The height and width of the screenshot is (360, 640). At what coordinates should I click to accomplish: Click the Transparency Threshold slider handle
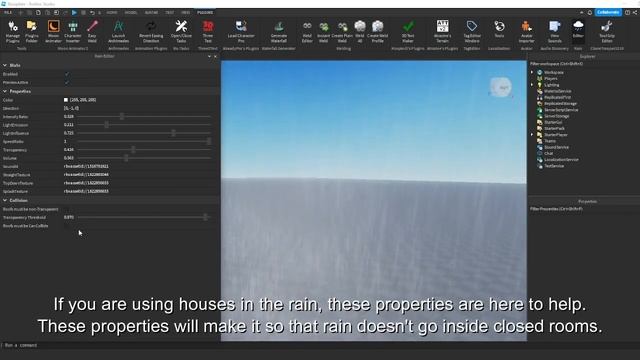pos(205,218)
